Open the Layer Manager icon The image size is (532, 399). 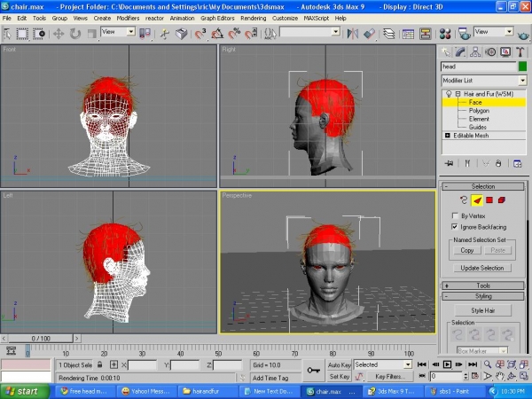pyautogui.click(x=389, y=34)
